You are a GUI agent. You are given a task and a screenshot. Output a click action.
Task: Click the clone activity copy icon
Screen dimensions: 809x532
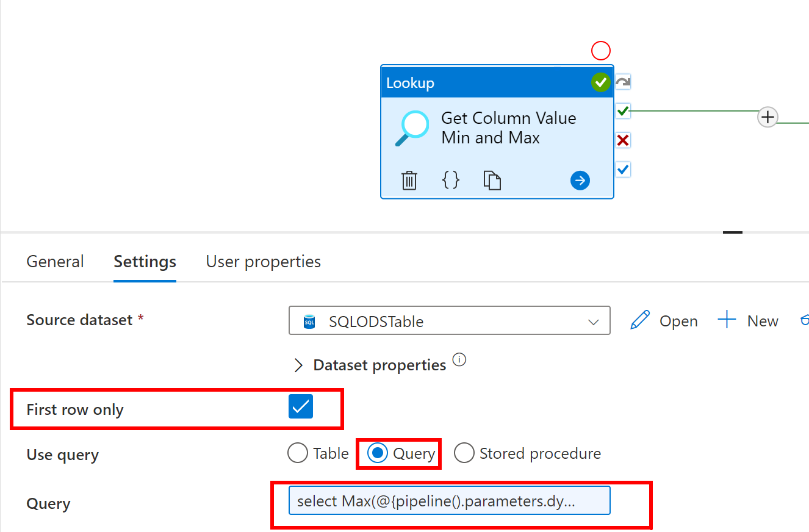pyautogui.click(x=492, y=181)
